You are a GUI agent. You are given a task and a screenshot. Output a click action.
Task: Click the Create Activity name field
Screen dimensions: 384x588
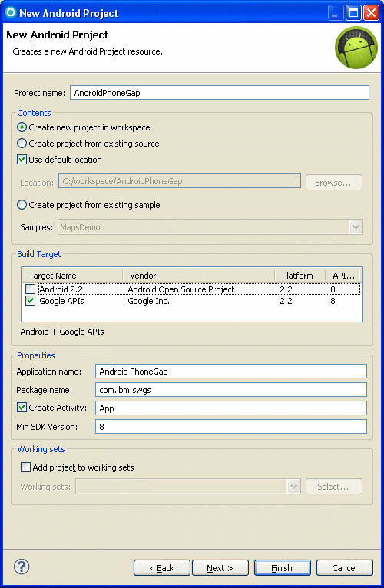click(x=231, y=408)
